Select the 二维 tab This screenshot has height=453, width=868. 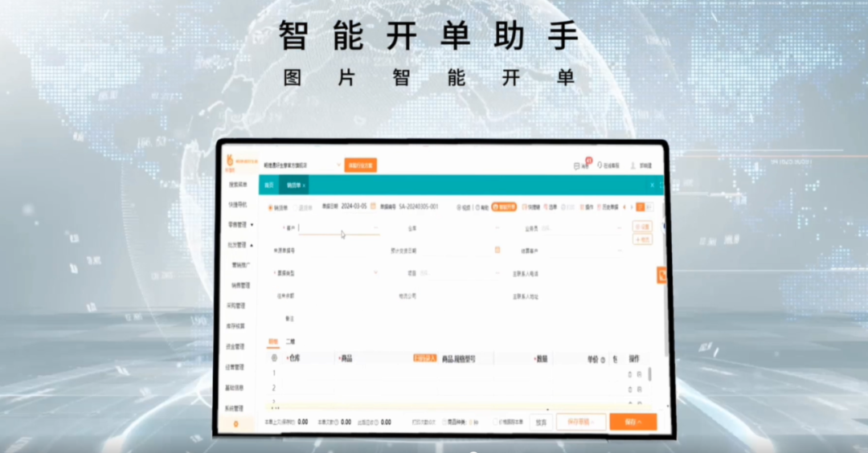(x=290, y=341)
